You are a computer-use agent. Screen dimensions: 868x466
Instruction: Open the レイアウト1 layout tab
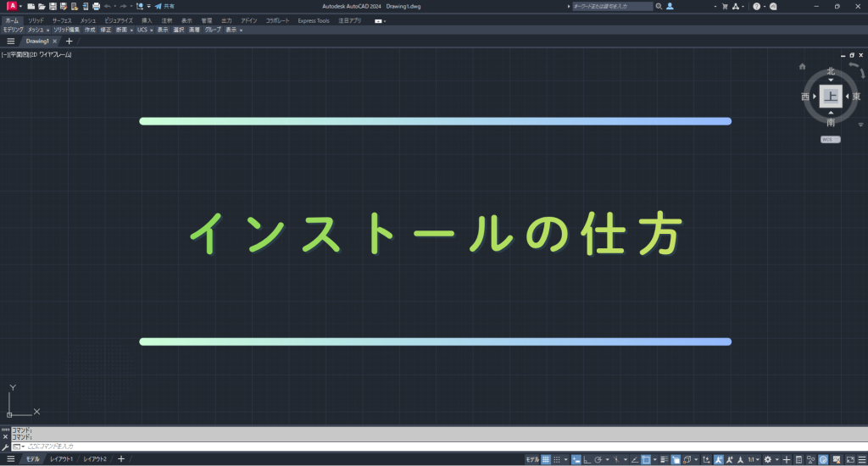tap(61, 459)
